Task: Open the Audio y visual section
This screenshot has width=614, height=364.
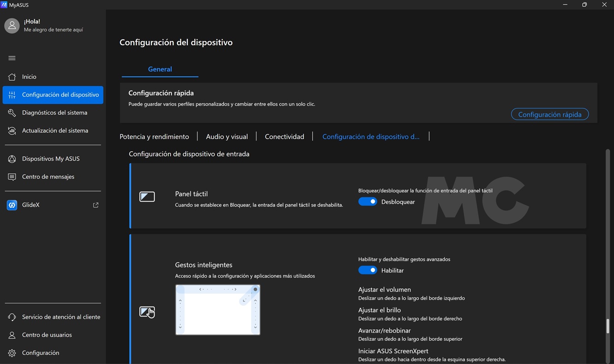Action: 227,137
